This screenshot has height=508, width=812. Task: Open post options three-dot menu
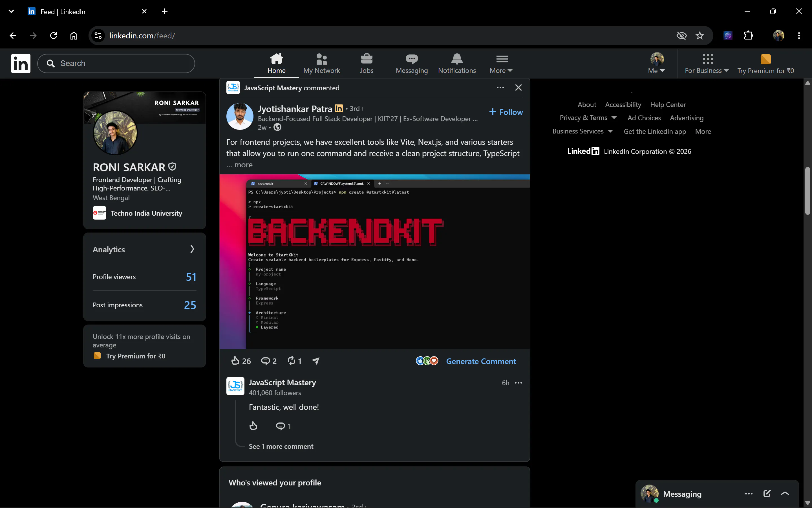(x=500, y=88)
